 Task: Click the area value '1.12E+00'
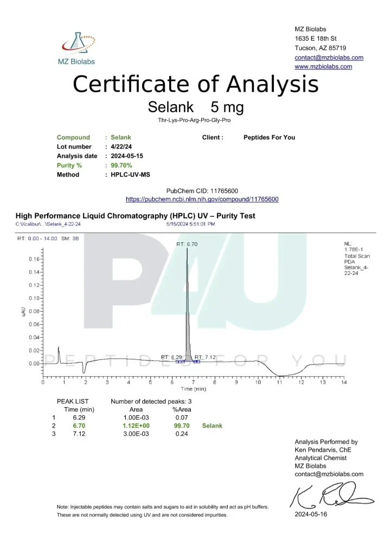[x=136, y=426]
